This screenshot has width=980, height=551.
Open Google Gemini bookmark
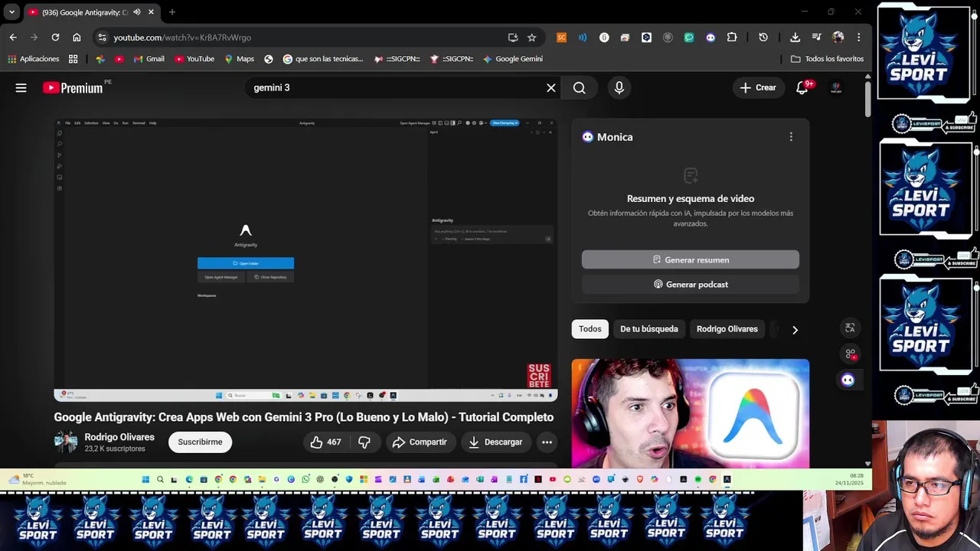click(513, 59)
